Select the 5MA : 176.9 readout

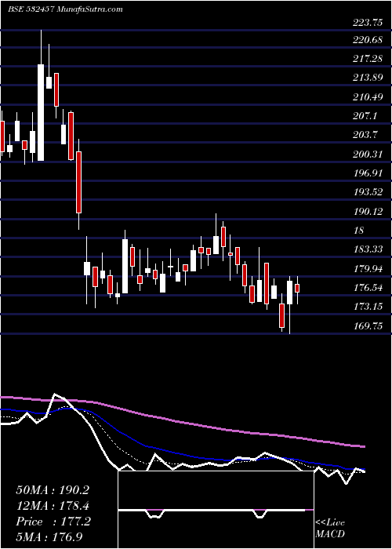point(49,536)
